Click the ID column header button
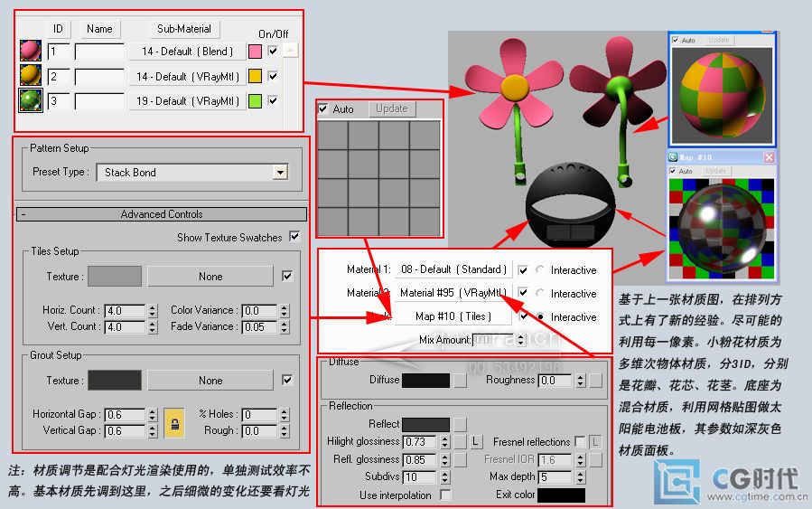 click(58, 29)
